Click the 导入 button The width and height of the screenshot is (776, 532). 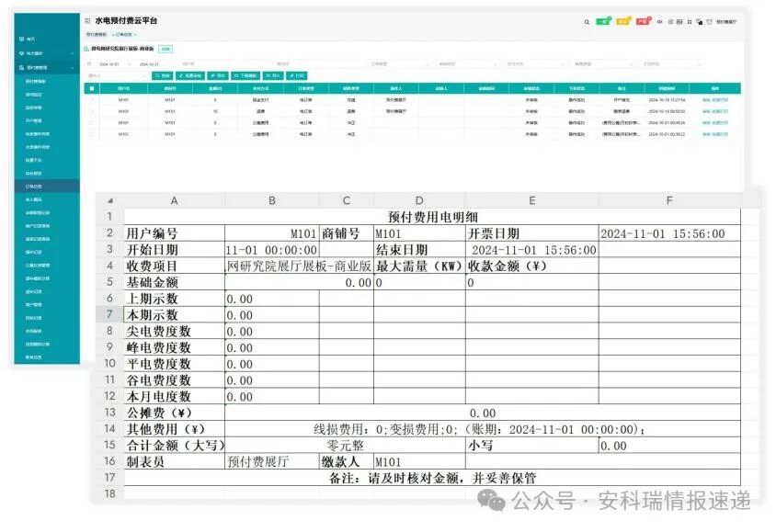pyautogui.click(x=273, y=75)
